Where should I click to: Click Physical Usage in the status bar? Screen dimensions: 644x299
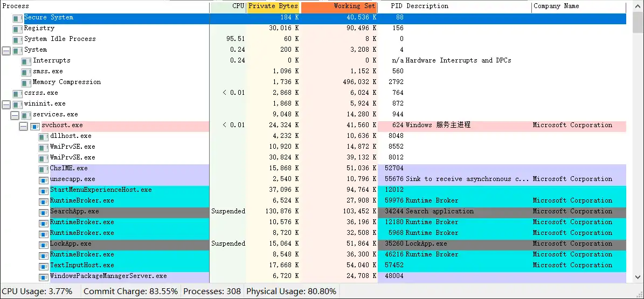tap(291, 291)
